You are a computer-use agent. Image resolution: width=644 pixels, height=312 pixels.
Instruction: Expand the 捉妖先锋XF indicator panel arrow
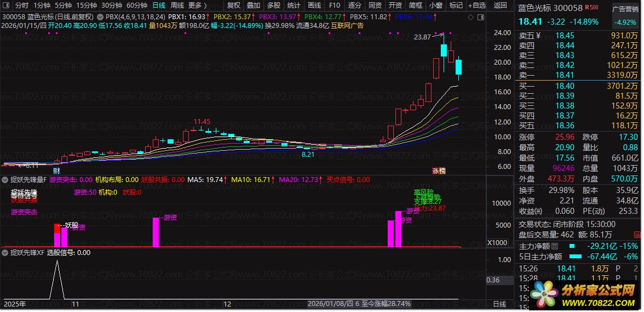tap(6, 253)
